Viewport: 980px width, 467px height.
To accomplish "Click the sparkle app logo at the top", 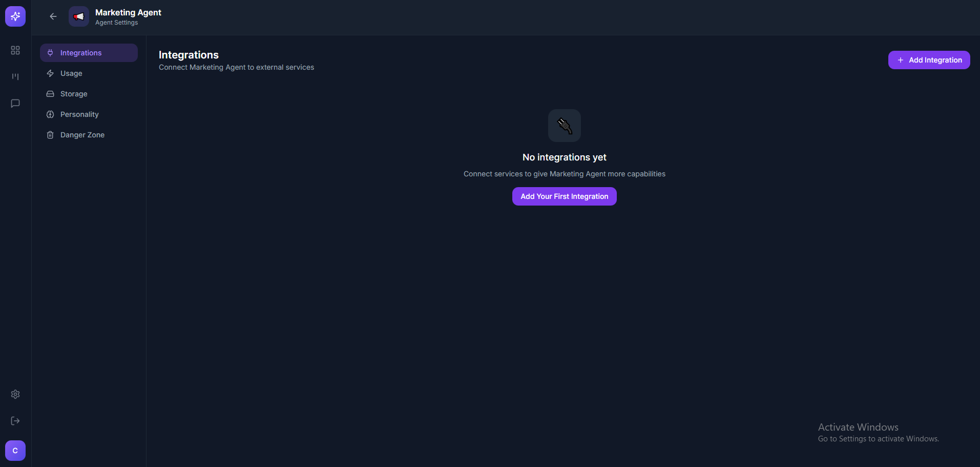I will [x=15, y=16].
